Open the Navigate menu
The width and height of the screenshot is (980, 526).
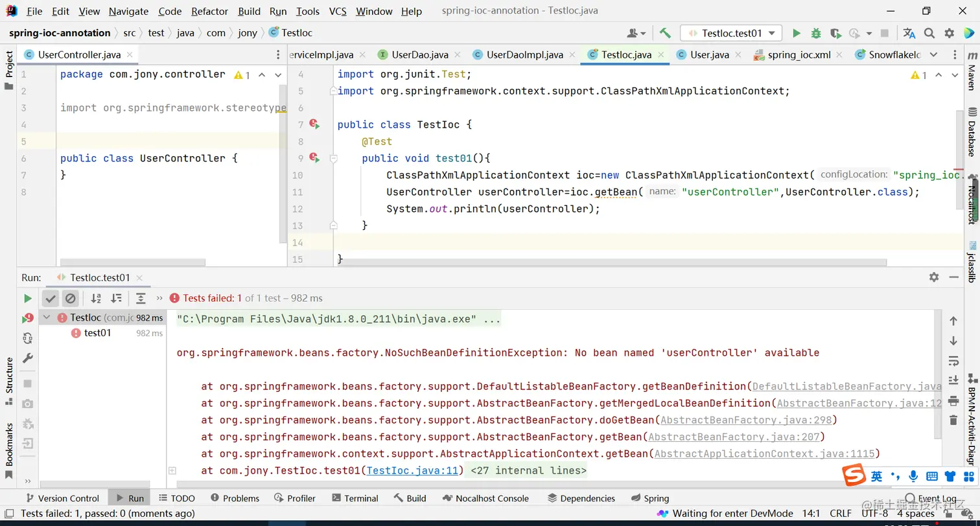(128, 11)
